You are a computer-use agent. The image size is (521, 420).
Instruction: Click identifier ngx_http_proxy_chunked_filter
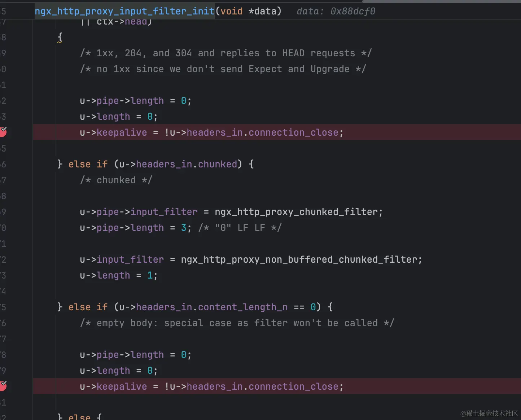[x=298, y=212]
